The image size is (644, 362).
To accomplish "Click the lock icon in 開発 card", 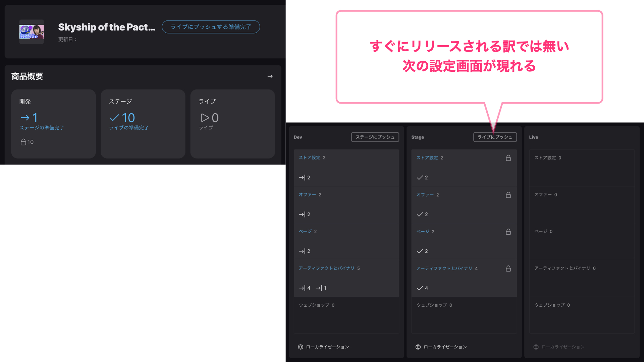I will (x=23, y=142).
